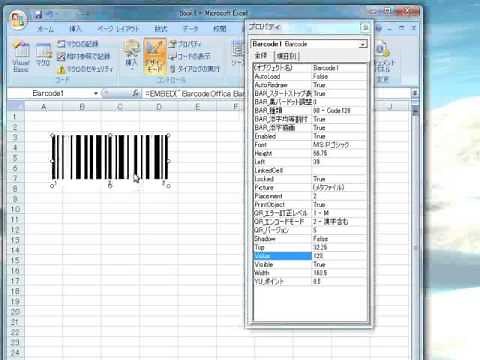Viewport: 480px width, 360px height.
Task: Select the Height property row
Action: coord(310,153)
